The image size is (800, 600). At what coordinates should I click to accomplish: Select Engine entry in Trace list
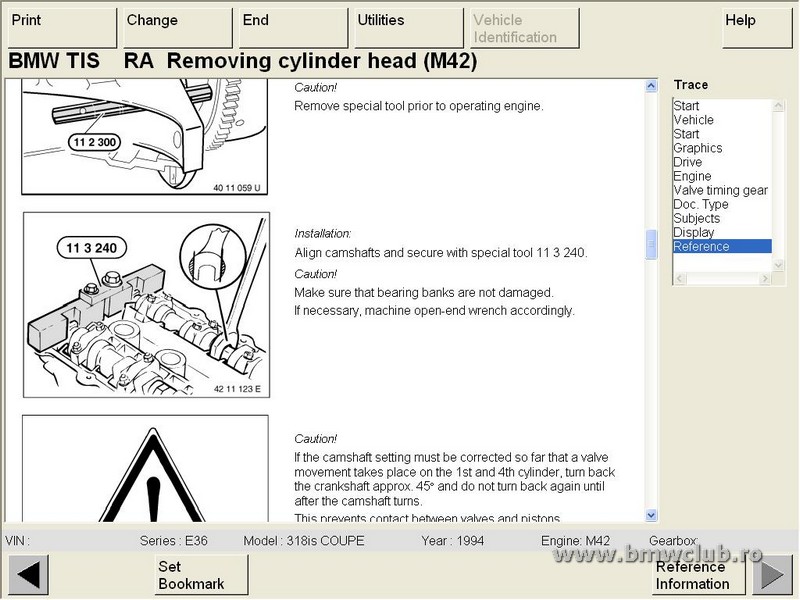coord(692,176)
